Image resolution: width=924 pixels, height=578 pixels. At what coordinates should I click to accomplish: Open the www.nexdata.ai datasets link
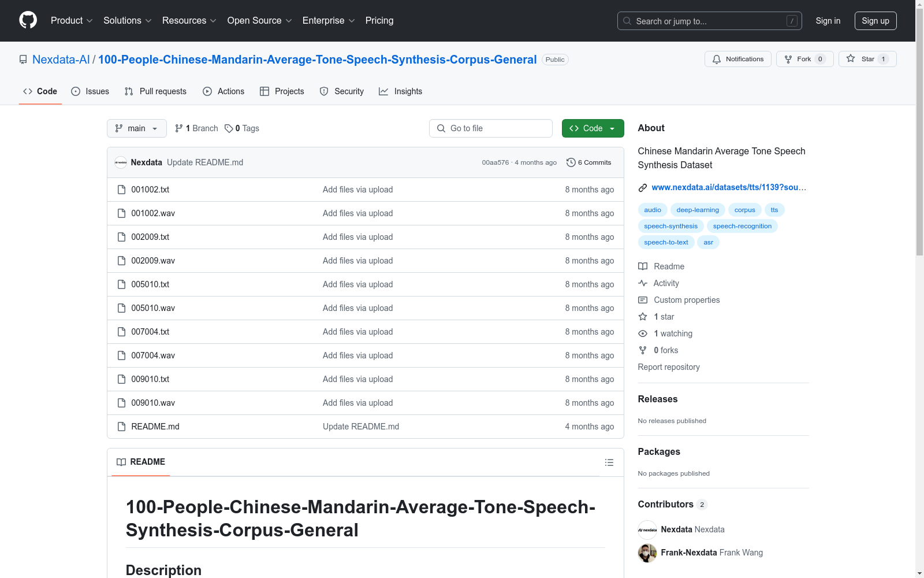pyautogui.click(x=729, y=187)
